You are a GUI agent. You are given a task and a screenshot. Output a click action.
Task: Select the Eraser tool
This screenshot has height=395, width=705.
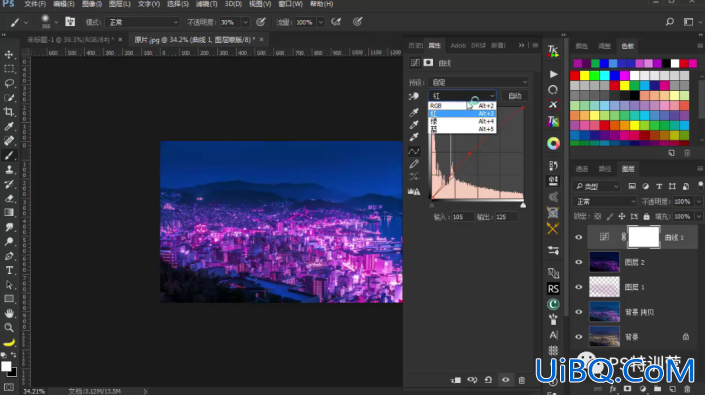(9, 198)
